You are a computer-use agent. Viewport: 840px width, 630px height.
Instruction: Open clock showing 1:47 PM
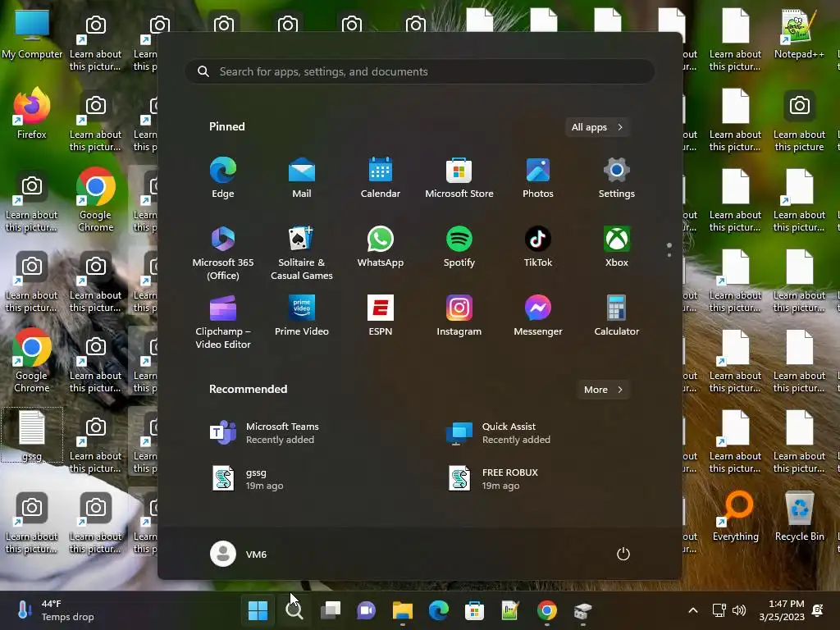[x=782, y=610]
